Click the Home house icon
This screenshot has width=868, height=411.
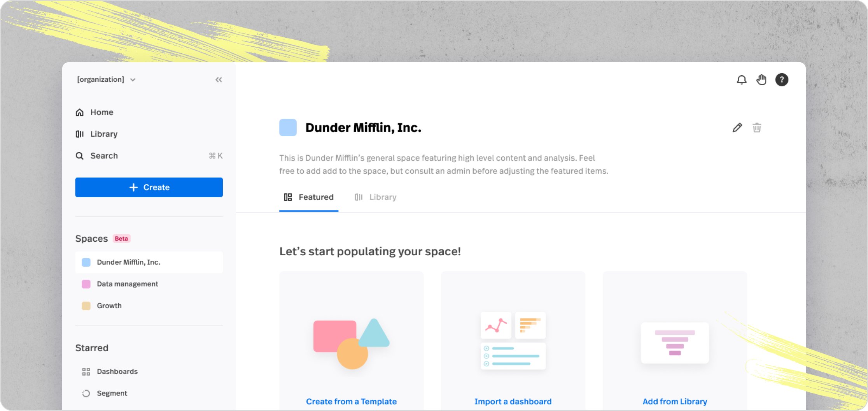[80, 112]
